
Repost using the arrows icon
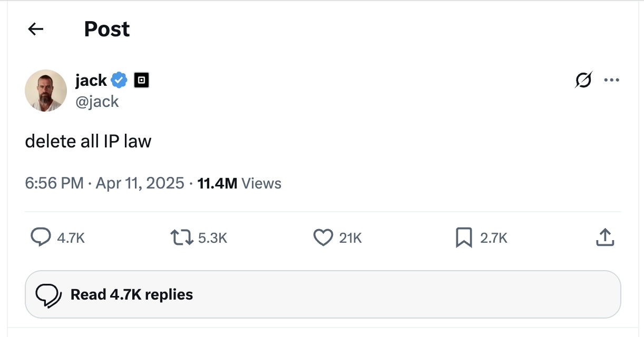pyautogui.click(x=182, y=238)
